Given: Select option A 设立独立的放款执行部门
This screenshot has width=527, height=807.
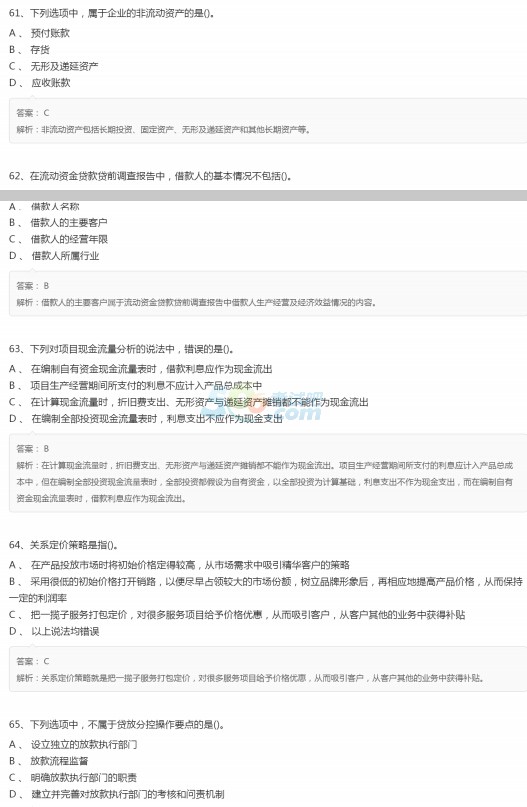Looking at the screenshot, I should (73, 744).
